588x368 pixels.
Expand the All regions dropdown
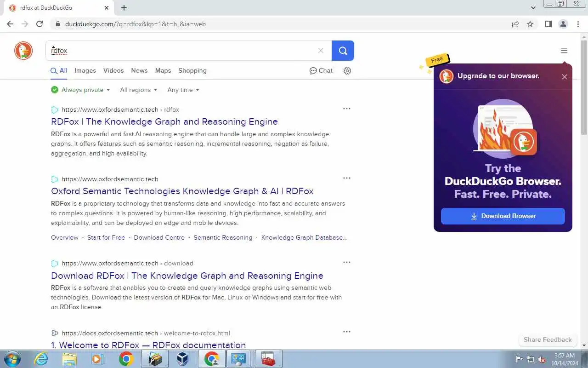tap(139, 90)
